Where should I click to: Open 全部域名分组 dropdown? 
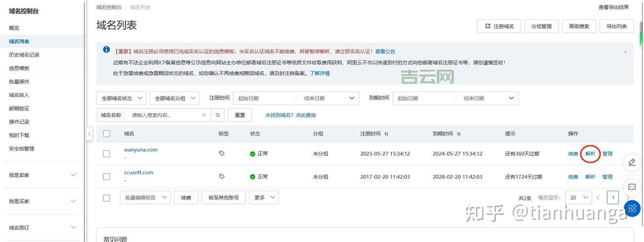pos(175,98)
